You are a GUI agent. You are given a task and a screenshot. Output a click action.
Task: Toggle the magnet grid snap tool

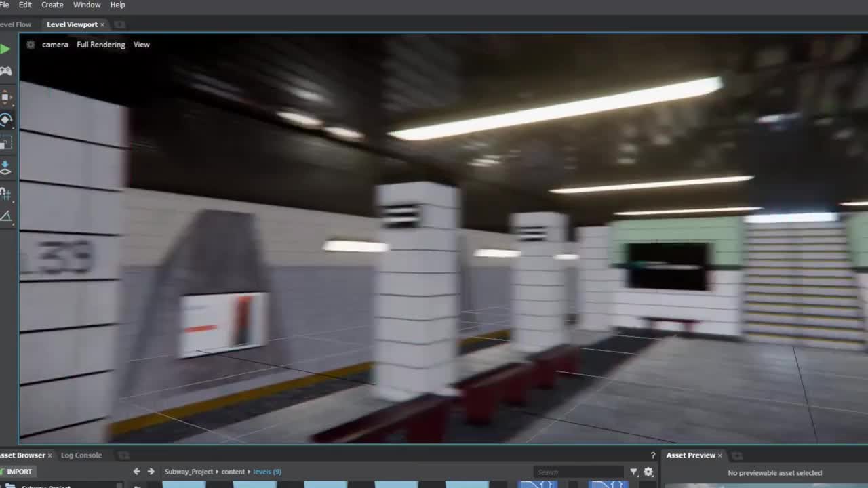(5, 194)
